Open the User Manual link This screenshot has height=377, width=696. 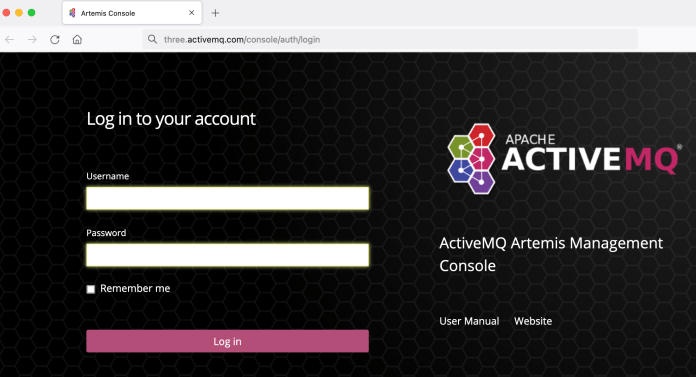click(x=469, y=321)
